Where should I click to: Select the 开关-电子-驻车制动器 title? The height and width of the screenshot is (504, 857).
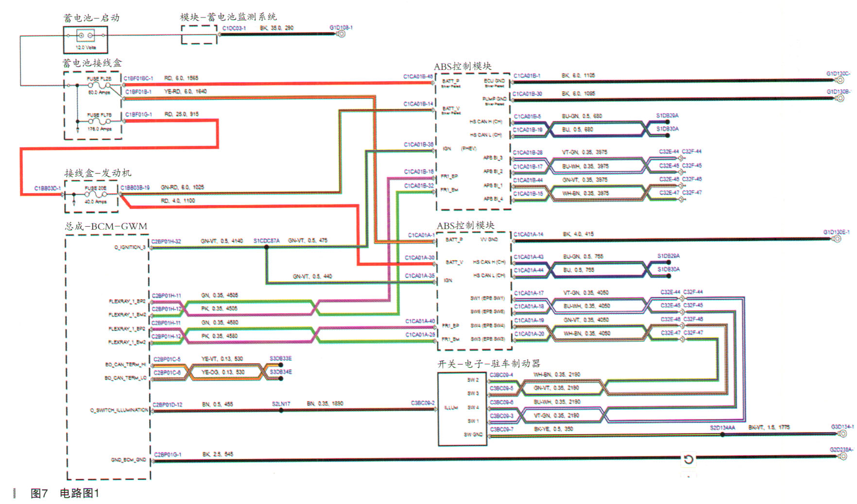point(489,363)
